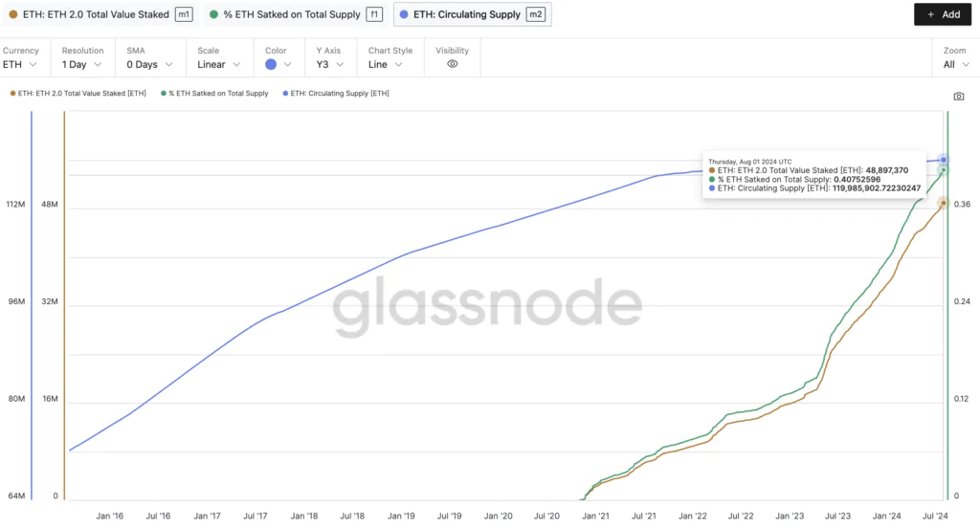
Task: Click the plus icon in Add button
Action: click(931, 14)
